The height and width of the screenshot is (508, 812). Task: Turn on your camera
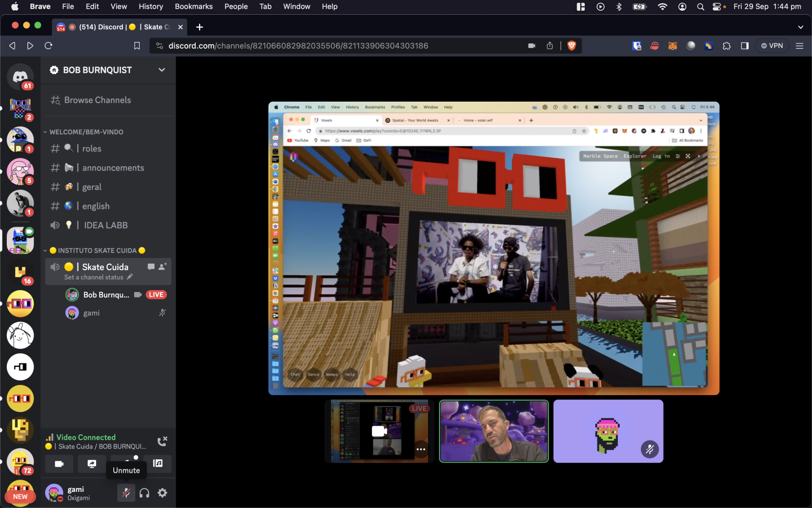(59, 464)
